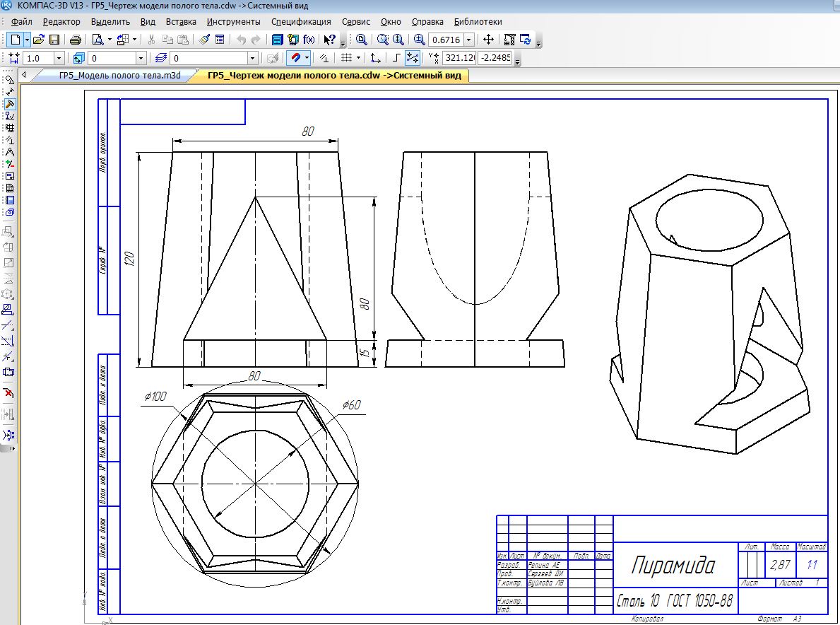The width and height of the screenshot is (840, 625).
Task: Open the layers state icon before the layer field
Action: (160, 58)
